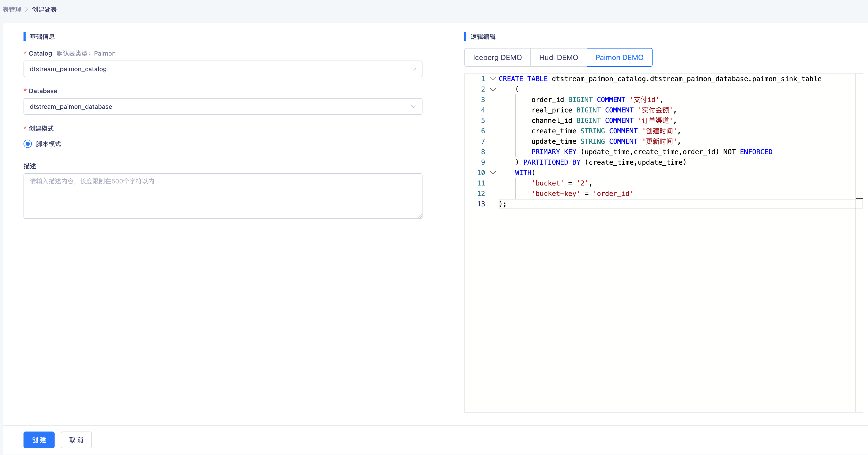The width and height of the screenshot is (868, 455).
Task: Click the Catalog dropdown chevron icon
Action: tap(413, 69)
